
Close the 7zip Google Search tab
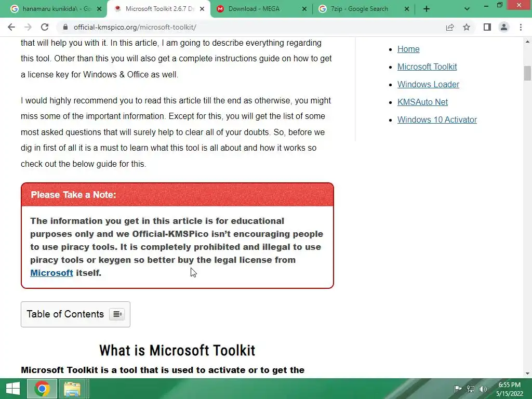(x=407, y=9)
